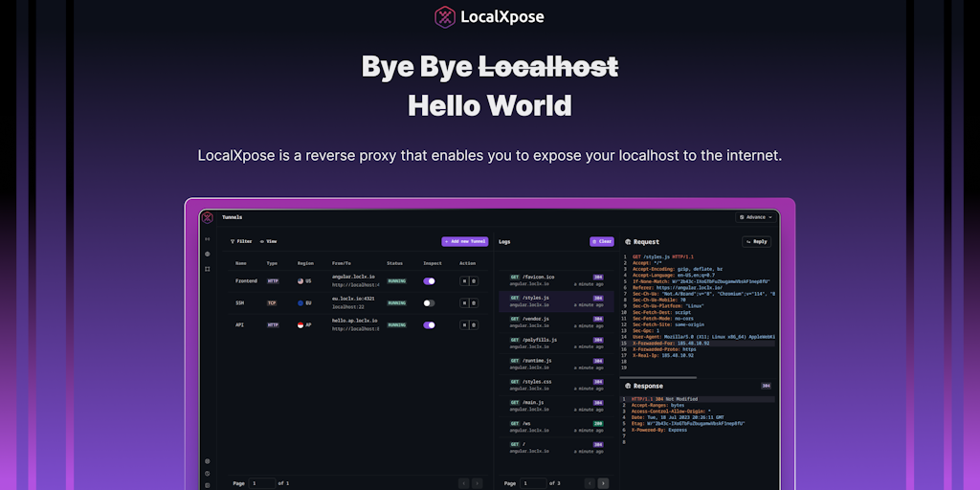The height and width of the screenshot is (490, 980).
Task: Delete the SSH tunnel with trash icon
Action: pyautogui.click(x=474, y=303)
